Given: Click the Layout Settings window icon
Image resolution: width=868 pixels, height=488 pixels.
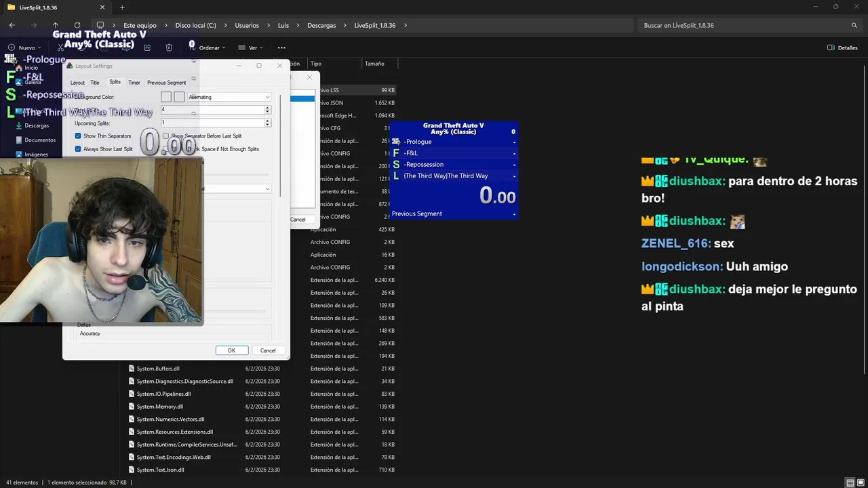Looking at the screenshot, I should 69,66.
